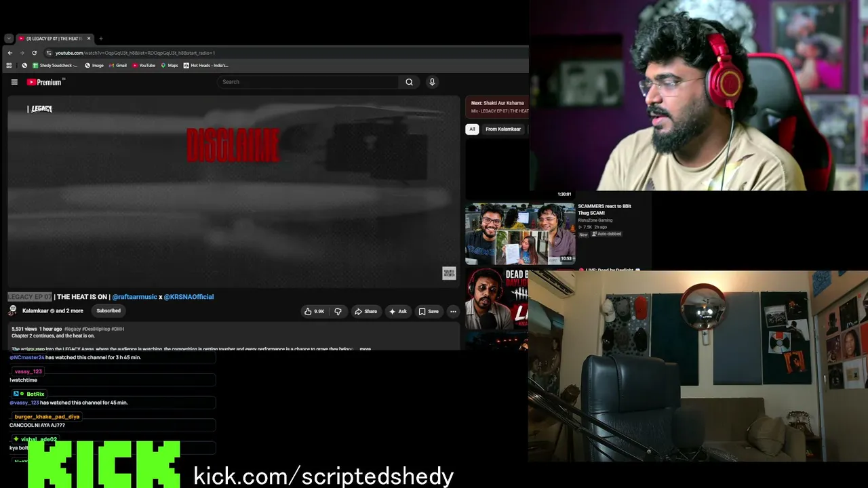Open a new browser tab with plus
This screenshot has width=868, height=488.
[100, 39]
